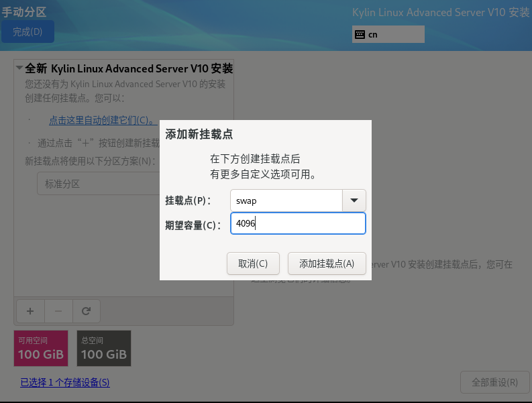532x403 pixels.
Task: Click the 全部重设(R) reset all button
Action: (494, 382)
